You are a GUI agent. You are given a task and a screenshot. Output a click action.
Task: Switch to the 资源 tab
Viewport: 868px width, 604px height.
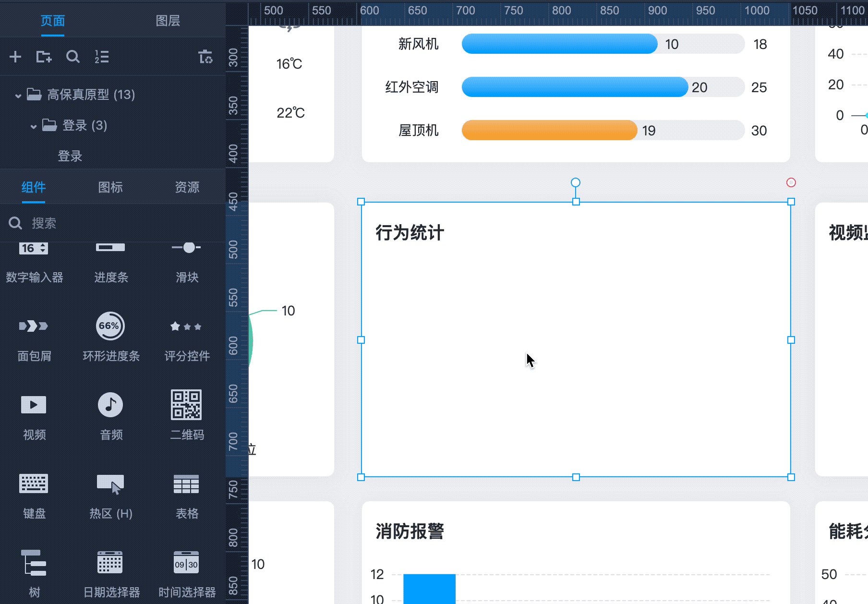pyautogui.click(x=187, y=187)
